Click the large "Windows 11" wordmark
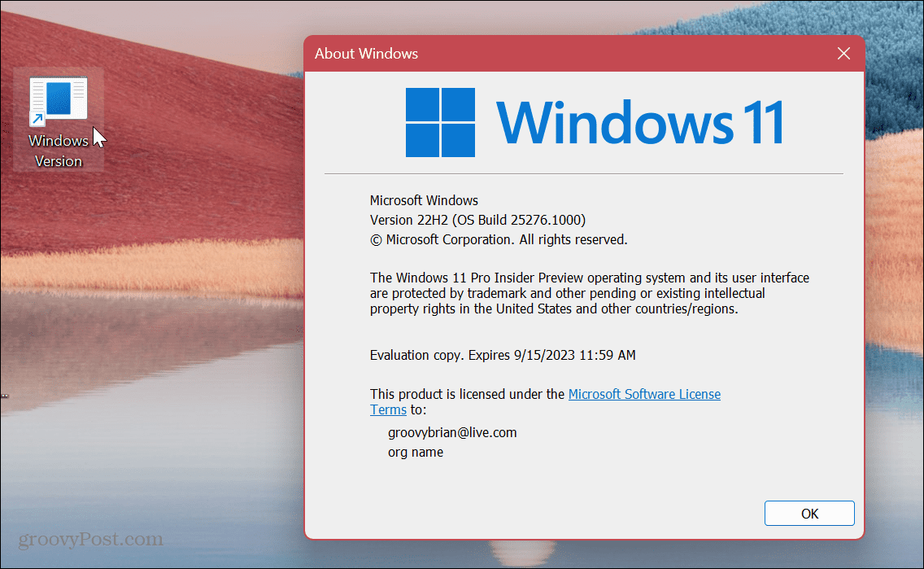924x569 pixels. (640, 123)
